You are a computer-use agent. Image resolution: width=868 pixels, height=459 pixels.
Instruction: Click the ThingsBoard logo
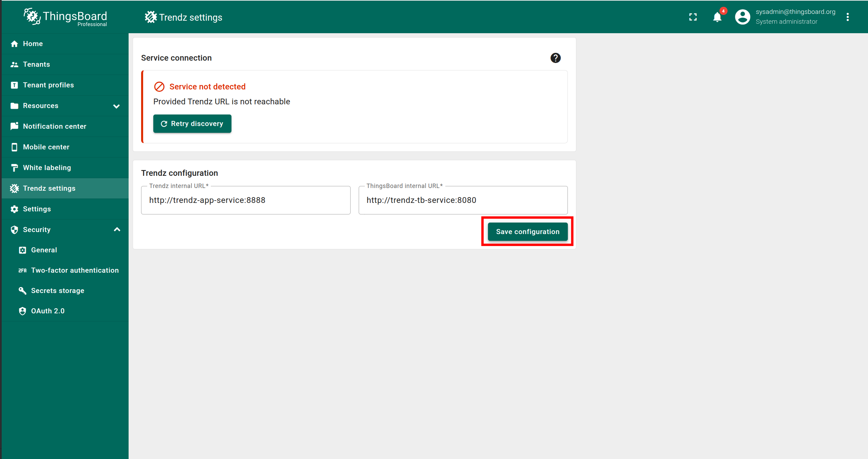(65, 17)
